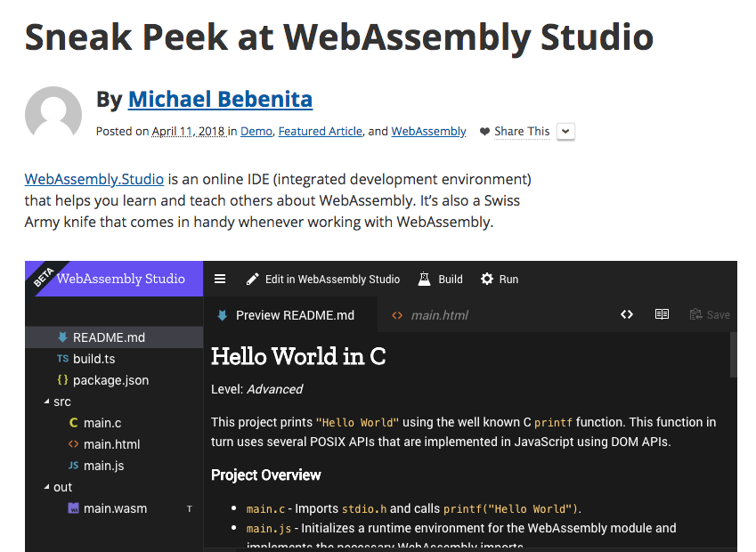Select main.js in file tree
This screenshot has height=552, width=756.
pos(114,466)
